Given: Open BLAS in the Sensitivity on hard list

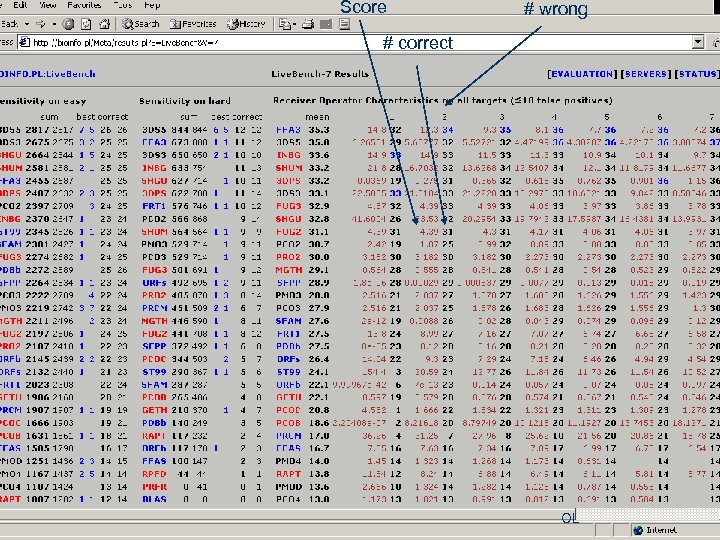Looking at the screenshot, I should pyautogui.click(x=154, y=499).
